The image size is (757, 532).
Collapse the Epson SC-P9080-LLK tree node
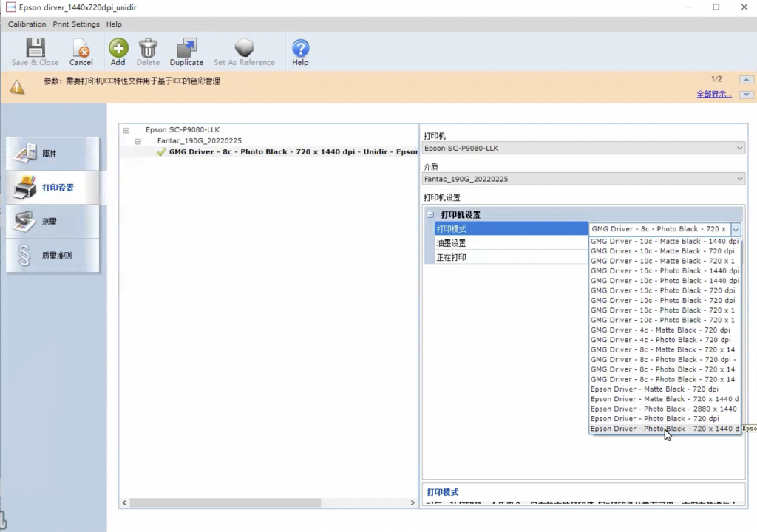pos(126,130)
